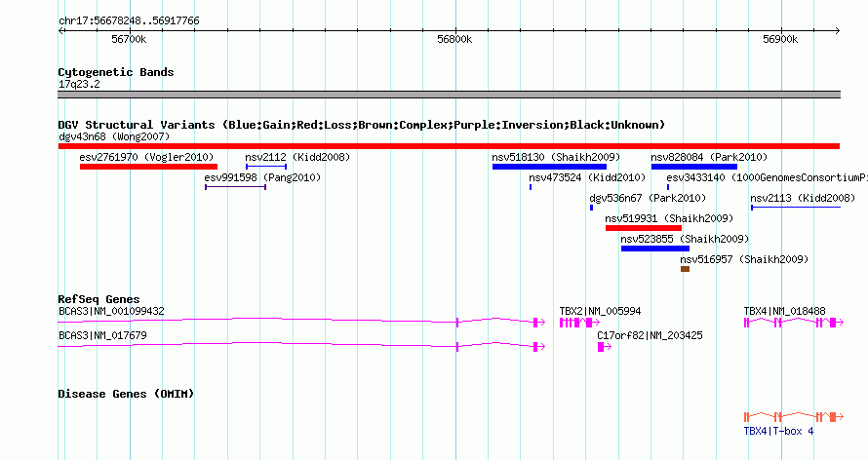
Task: Click the esv2761970 (Vogler2010) text label
Action: coord(146,157)
